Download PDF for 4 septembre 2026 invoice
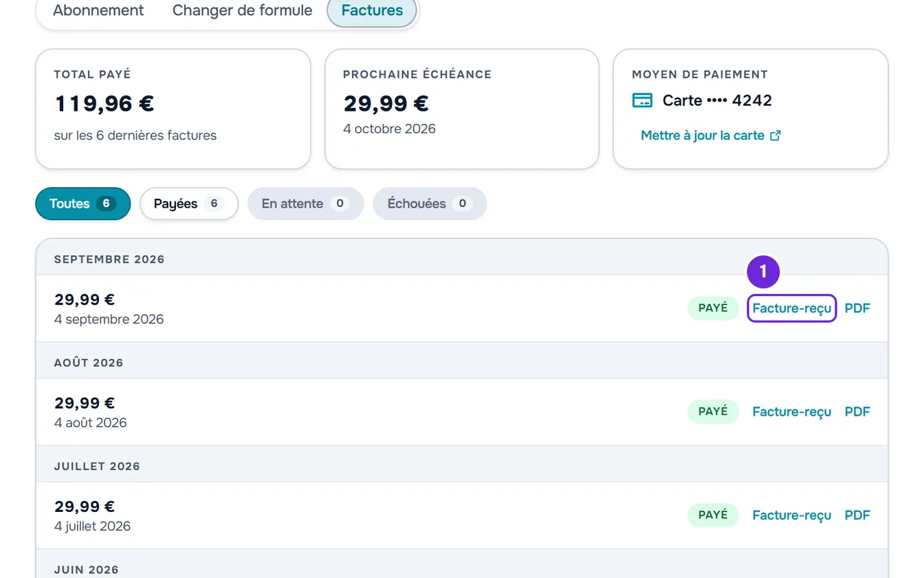This screenshot has height=578, width=924. [857, 308]
